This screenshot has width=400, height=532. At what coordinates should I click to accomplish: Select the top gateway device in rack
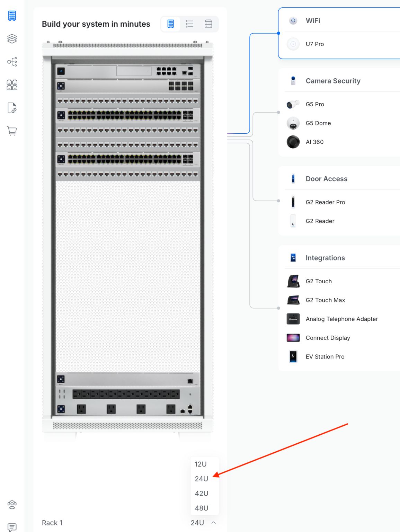tap(128, 71)
